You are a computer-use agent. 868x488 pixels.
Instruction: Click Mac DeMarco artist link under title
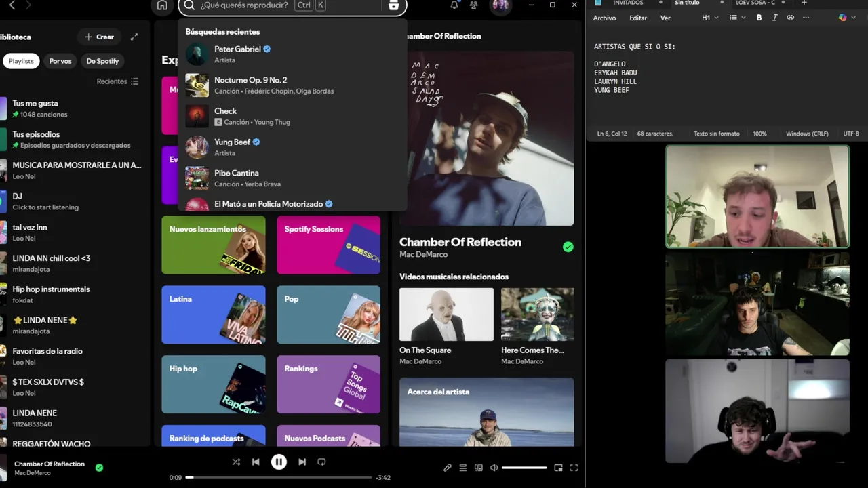[x=423, y=254]
